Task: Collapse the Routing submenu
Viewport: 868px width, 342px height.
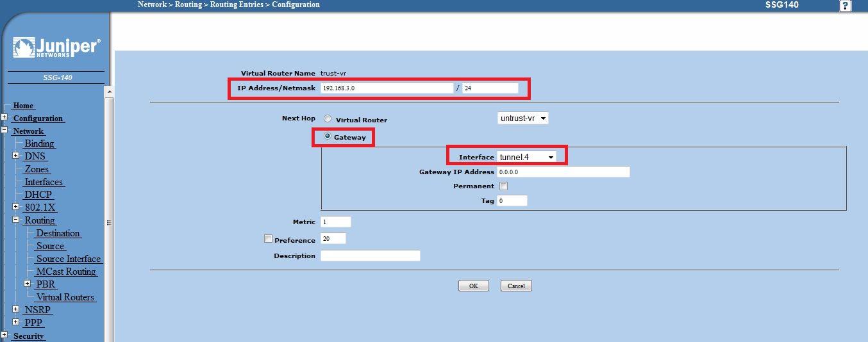Action: pyautogui.click(x=16, y=220)
